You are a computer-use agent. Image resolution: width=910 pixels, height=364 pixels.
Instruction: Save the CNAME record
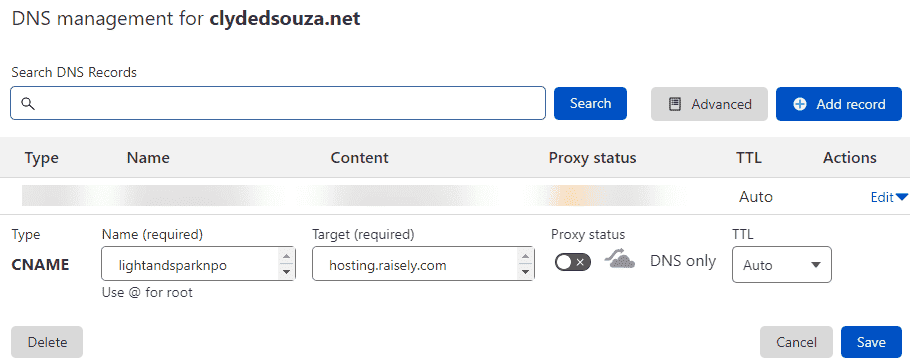(871, 342)
